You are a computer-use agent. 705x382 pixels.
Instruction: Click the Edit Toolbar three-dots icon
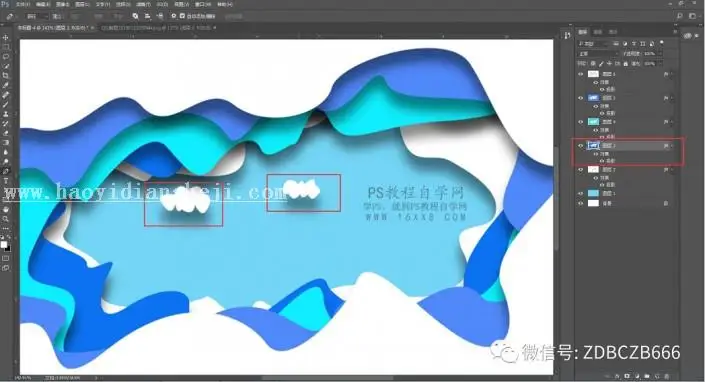point(6,228)
